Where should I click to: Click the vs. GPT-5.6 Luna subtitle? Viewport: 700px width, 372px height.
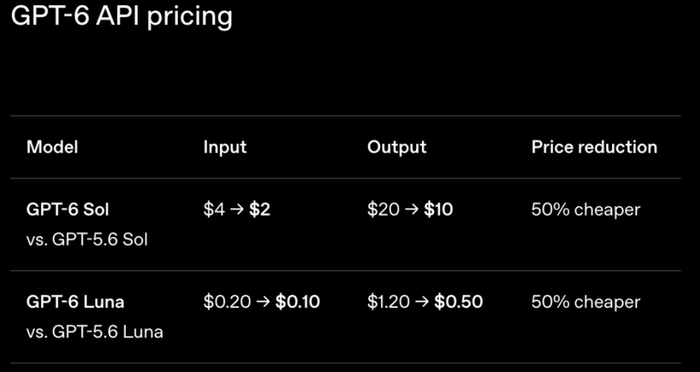click(x=95, y=332)
